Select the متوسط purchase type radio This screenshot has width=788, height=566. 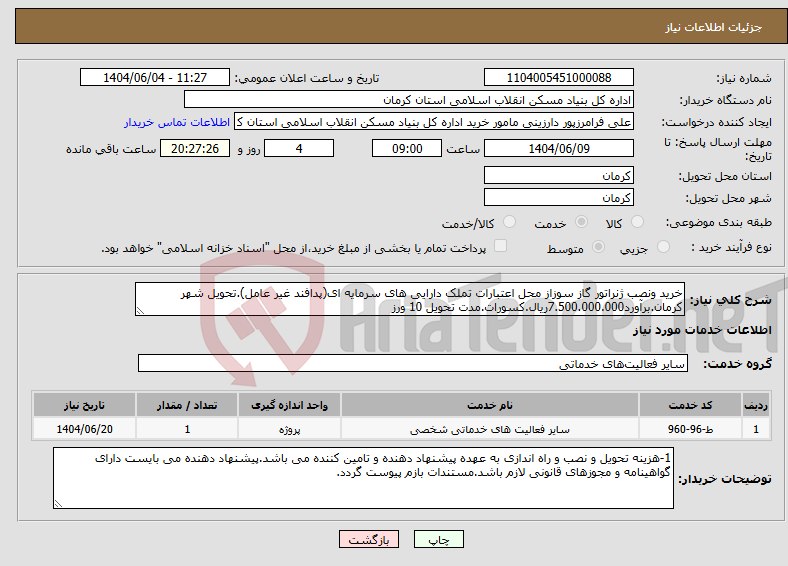point(599,246)
